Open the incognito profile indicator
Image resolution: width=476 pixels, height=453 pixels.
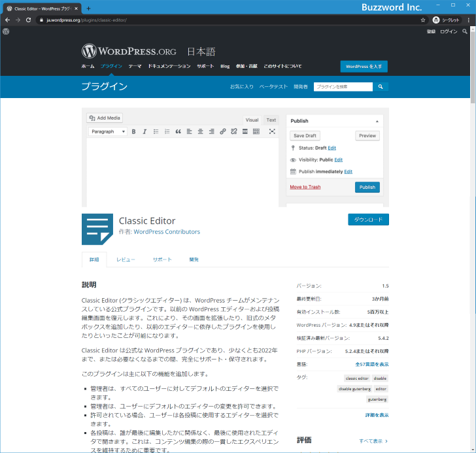tap(446, 20)
